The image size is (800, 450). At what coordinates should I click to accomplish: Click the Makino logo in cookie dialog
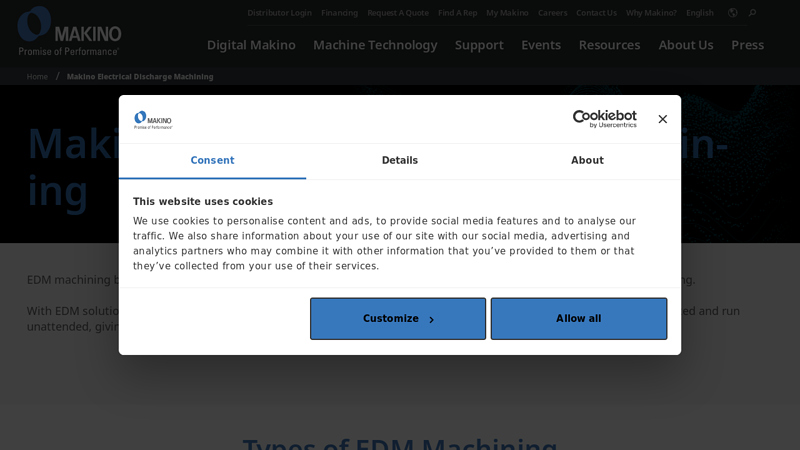(153, 120)
